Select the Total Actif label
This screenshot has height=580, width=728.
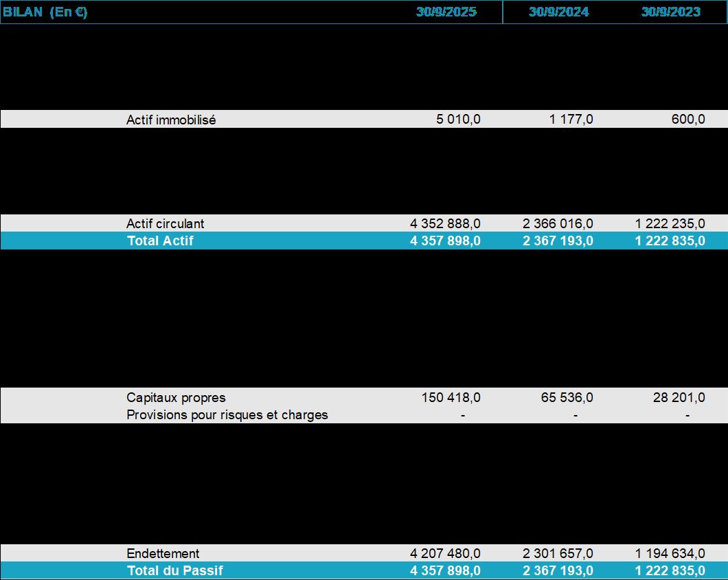(160, 241)
